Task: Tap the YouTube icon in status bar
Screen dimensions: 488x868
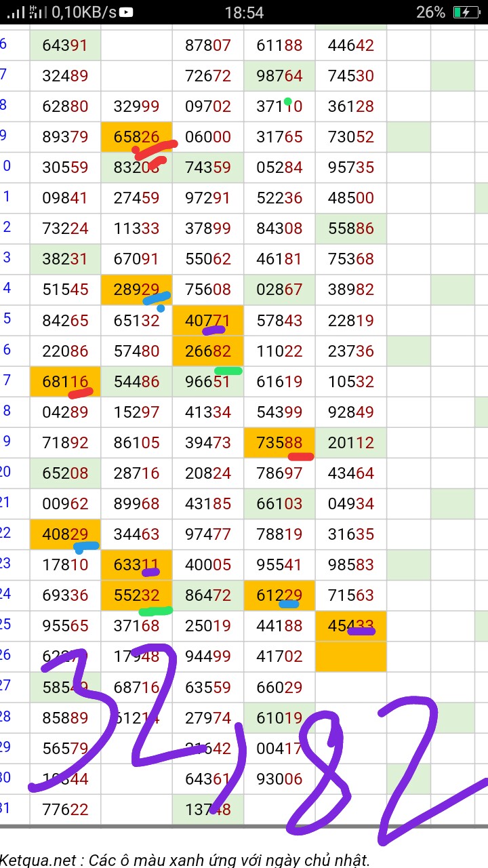Action: 126,12
